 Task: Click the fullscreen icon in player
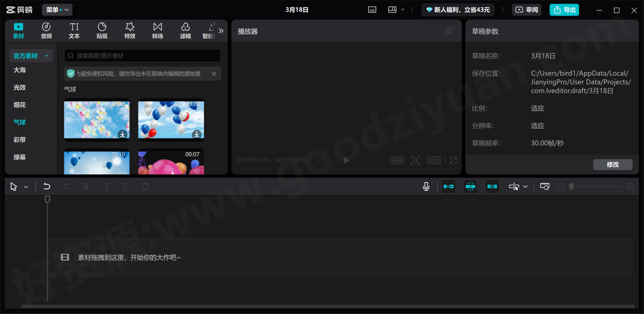pos(453,160)
